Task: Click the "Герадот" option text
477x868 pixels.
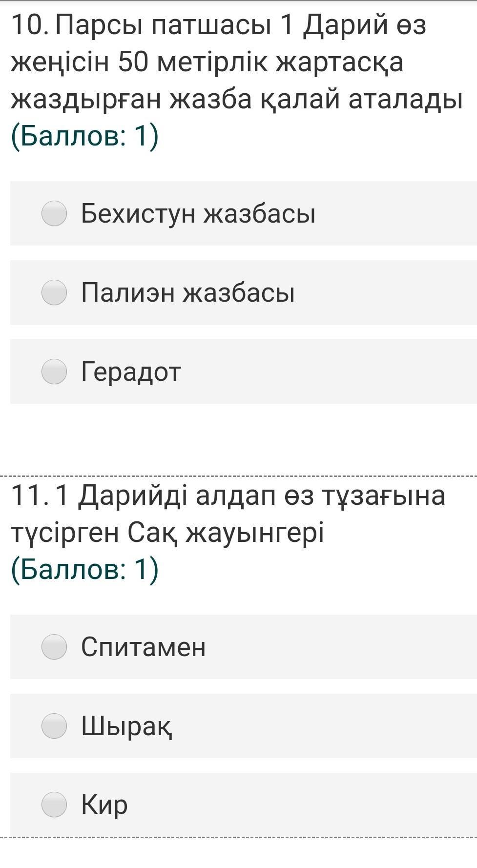Action: (131, 372)
